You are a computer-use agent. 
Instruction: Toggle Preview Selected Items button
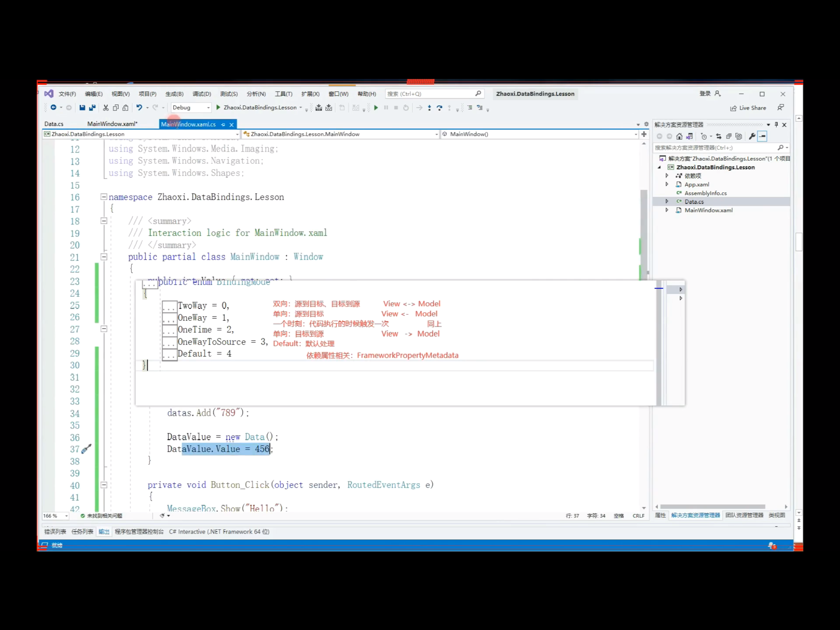coord(763,136)
